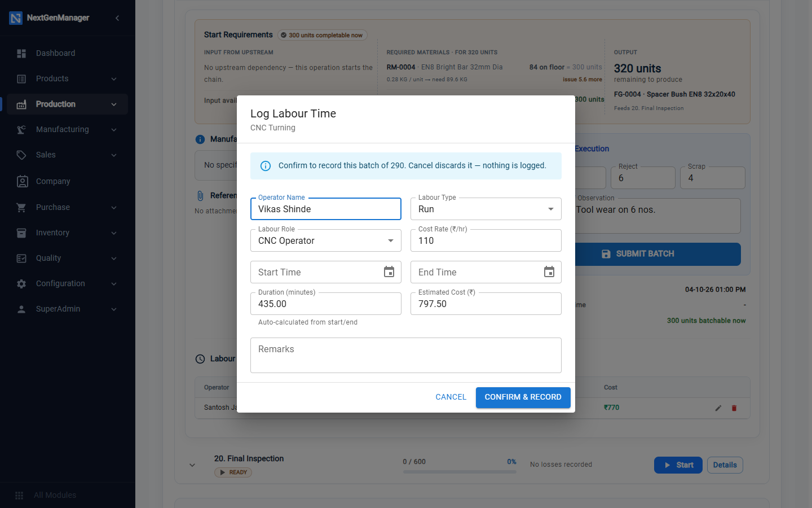Click the Reject quantity field
Viewport: 812px width, 508px height.
(x=643, y=178)
